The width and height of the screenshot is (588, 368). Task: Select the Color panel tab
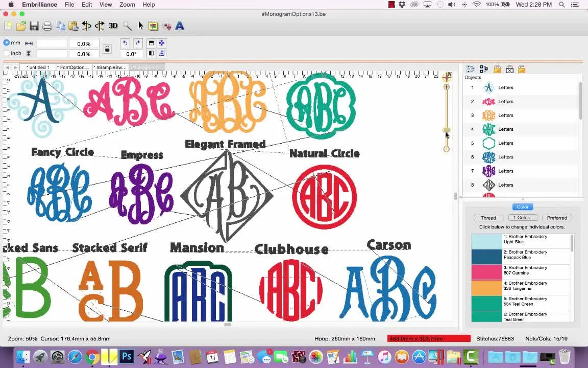click(x=522, y=207)
